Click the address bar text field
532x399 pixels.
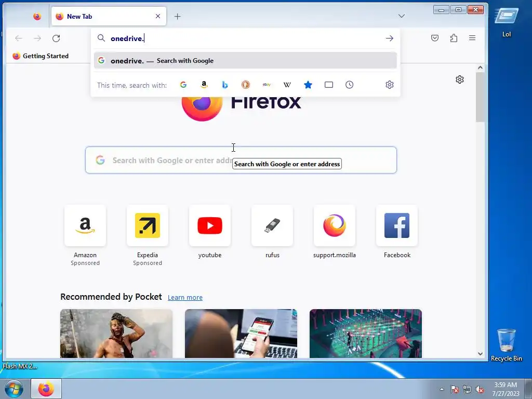pyautogui.click(x=246, y=38)
